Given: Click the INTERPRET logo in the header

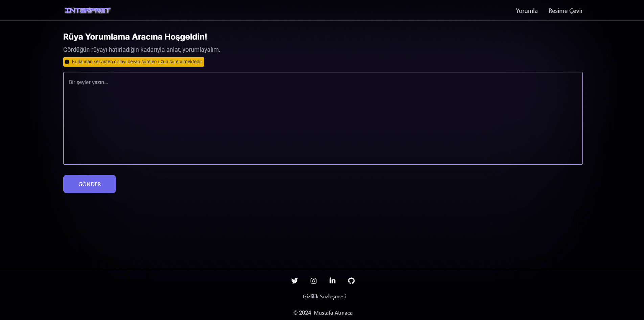Looking at the screenshot, I should (88, 10).
